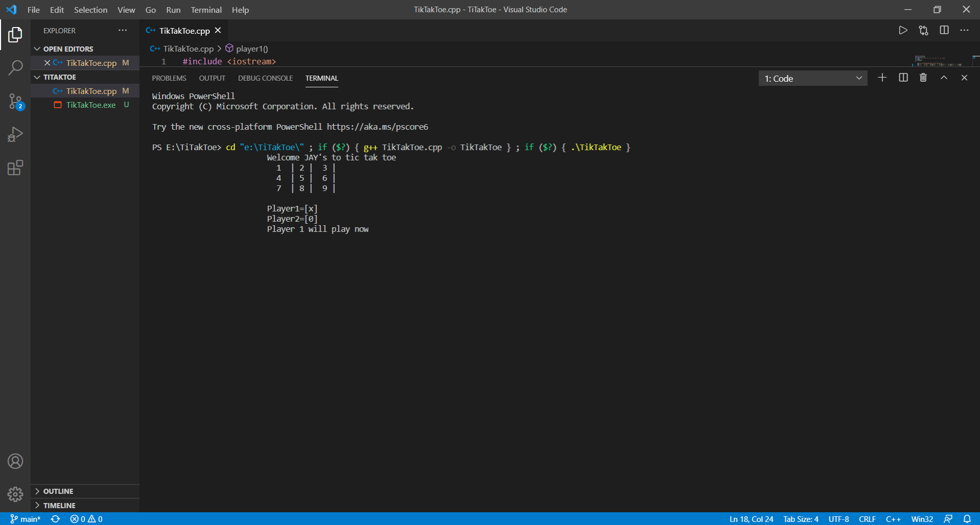Kill the terminal using the trash icon
The image size is (980, 525).
coord(923,78)
